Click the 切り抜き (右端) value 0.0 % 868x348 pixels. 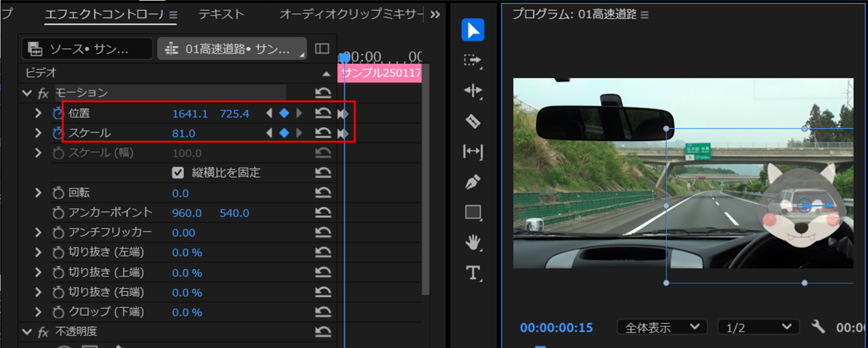[x=187, y=293]
